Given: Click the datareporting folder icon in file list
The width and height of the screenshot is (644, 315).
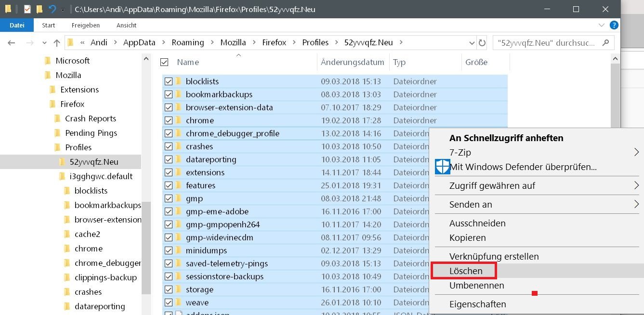Looking at the screenshot, I should coord(178,159).
